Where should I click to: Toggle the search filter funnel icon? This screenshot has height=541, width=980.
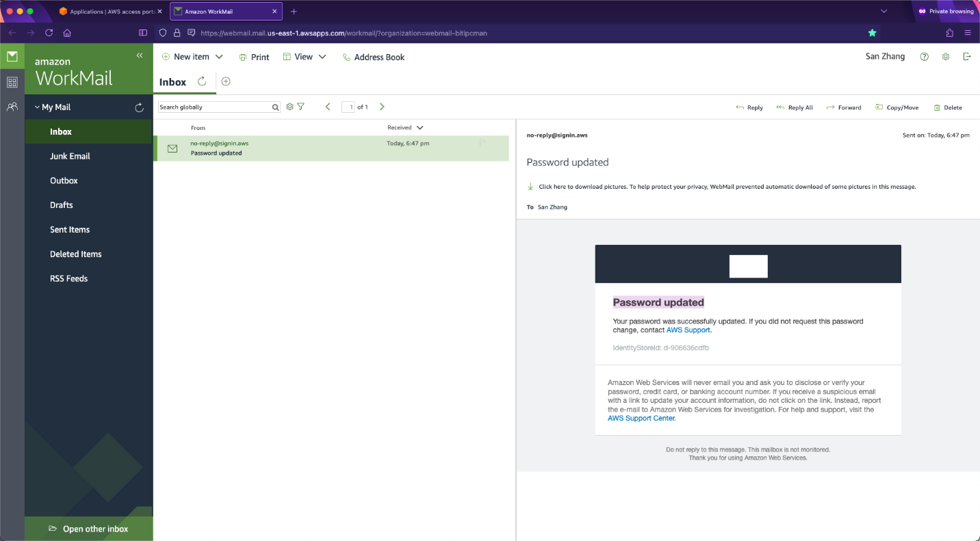[300, 107]
